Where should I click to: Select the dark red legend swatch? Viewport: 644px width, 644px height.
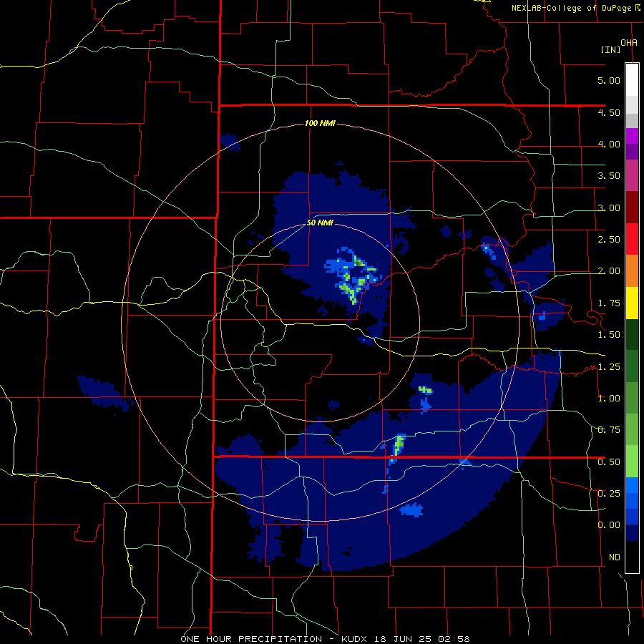pyautogui.click(x=632, y=207)
